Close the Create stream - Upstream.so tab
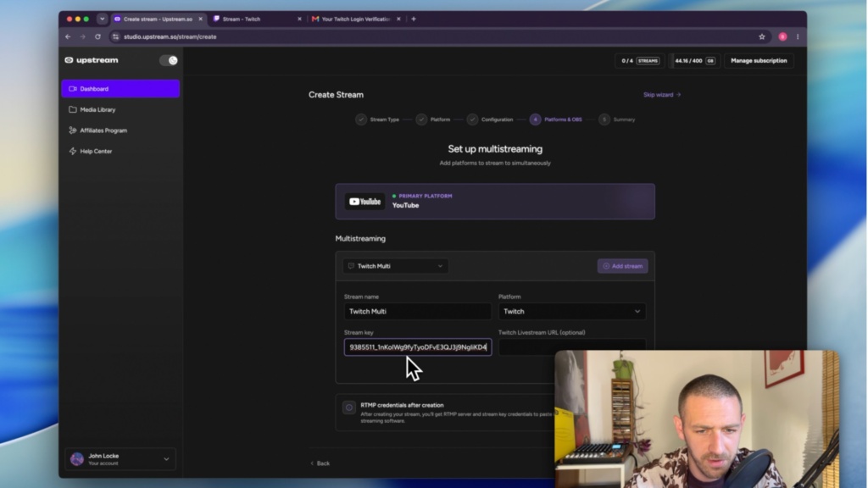Image resolution: width=868 pixels, height=488 pixels. [x=200, y=19]
